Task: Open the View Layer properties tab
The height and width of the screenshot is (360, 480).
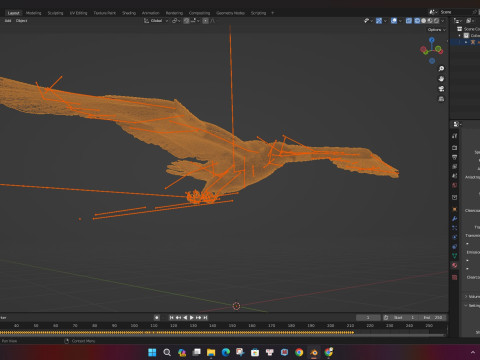Action: 454,166
